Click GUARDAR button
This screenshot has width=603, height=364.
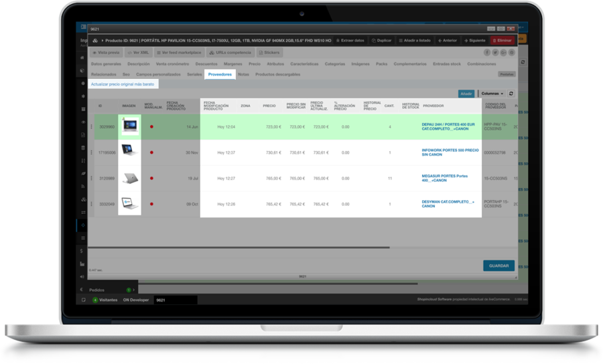(x=498, y=266)
